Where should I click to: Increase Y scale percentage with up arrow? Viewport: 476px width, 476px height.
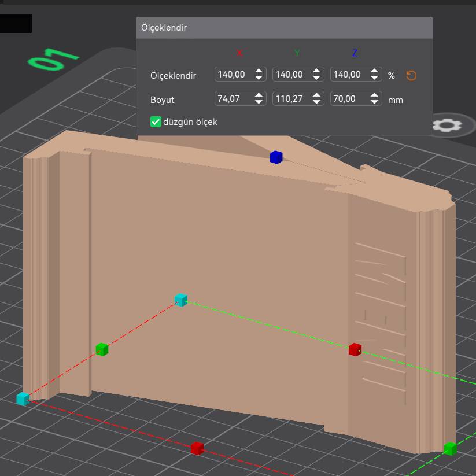[316, 71]
